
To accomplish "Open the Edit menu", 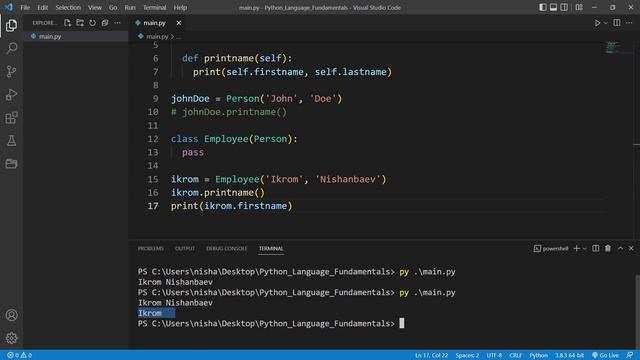I will 42,7.
